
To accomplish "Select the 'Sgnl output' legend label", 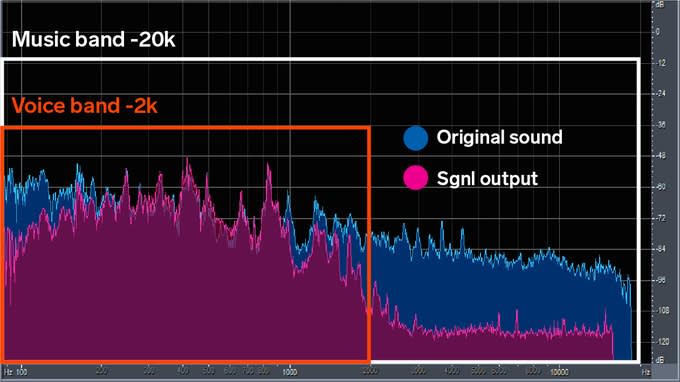I will pos(487,179).
